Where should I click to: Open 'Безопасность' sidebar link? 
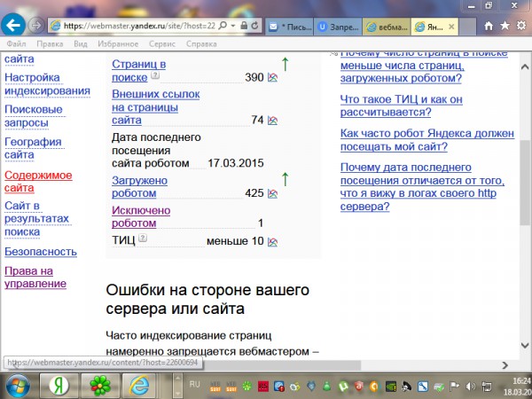point(41,252)
